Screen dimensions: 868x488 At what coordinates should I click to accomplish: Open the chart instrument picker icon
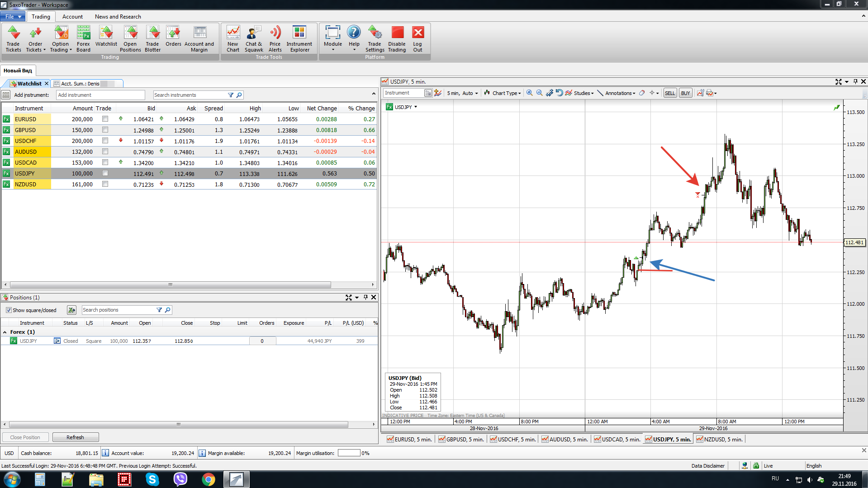(x=427, y=93)
